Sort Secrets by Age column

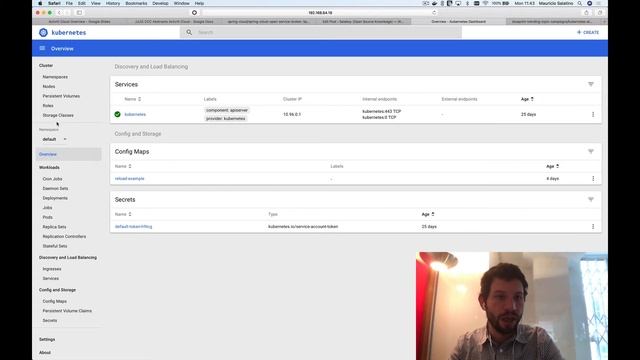(428, 214)
